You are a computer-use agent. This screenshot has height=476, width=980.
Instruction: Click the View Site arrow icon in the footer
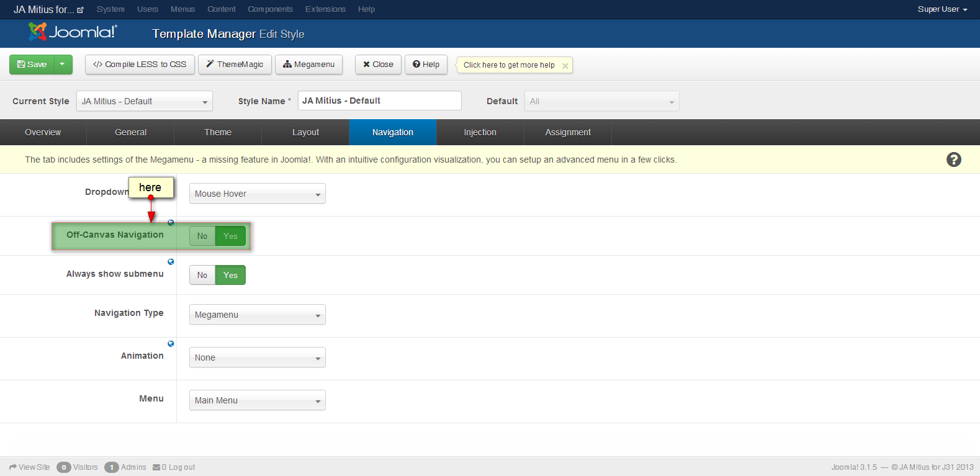13,467
